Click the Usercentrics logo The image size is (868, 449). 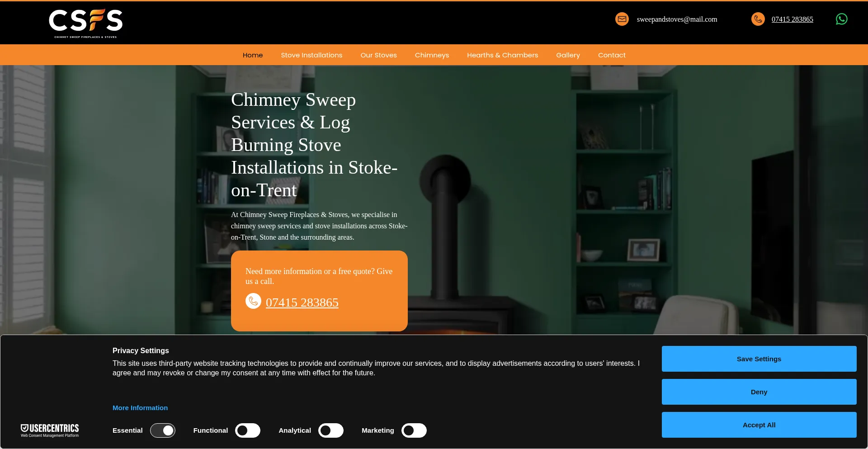(x=50, y=430)
